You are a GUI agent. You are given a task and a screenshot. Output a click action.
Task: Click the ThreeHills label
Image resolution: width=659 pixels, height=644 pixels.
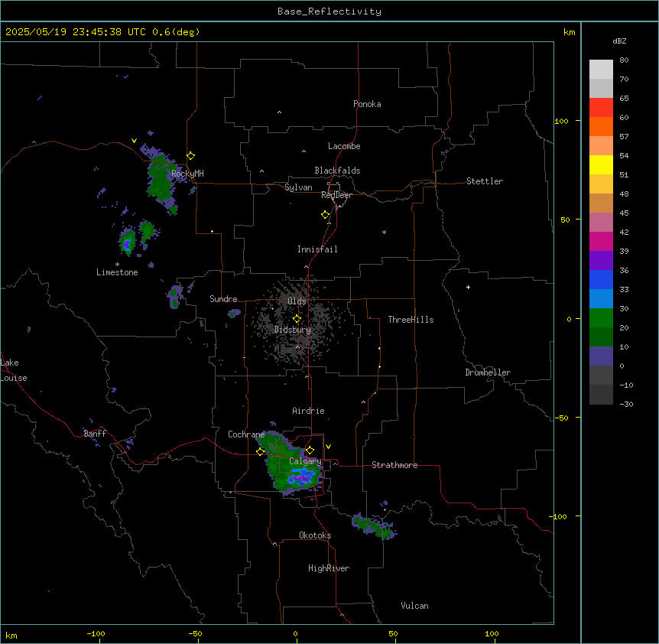(411, 320)
